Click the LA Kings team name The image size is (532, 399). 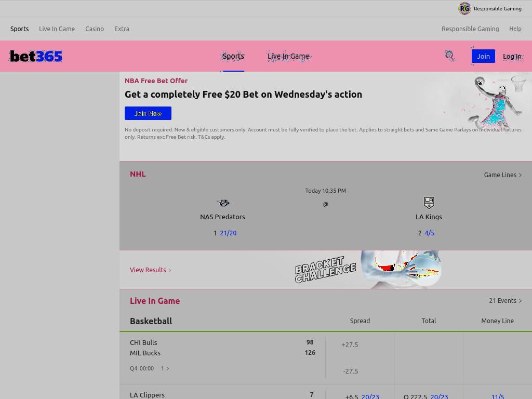click(x=429, y=217)
